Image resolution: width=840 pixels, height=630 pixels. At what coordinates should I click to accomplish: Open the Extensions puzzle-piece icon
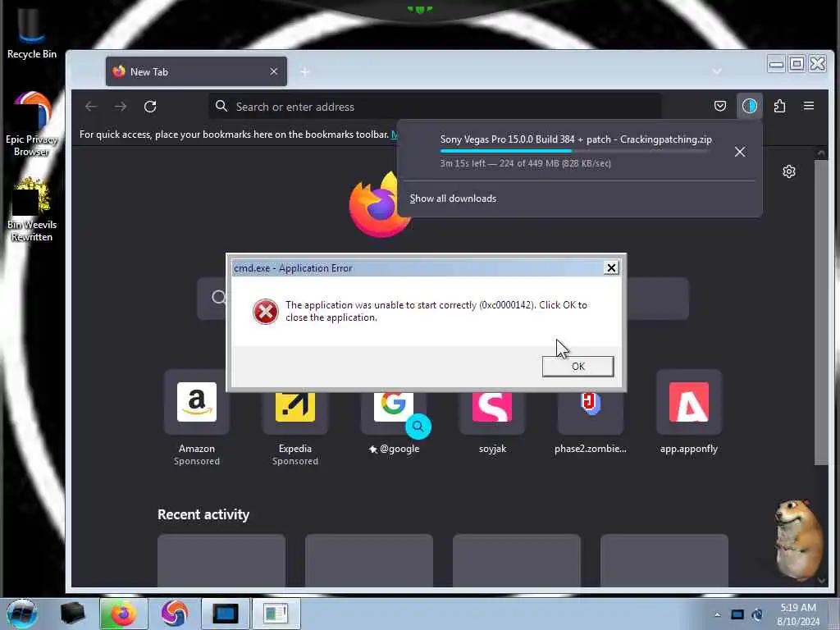pos(779,106)
